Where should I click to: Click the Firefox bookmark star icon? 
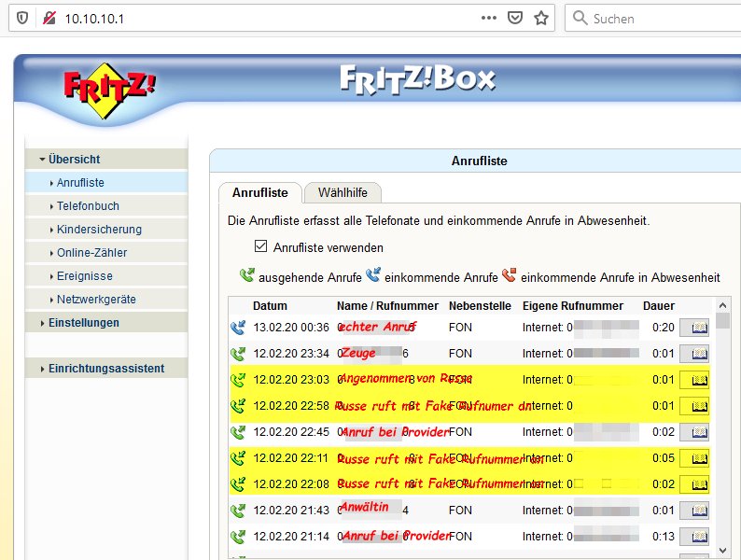[x=540, y=18]
